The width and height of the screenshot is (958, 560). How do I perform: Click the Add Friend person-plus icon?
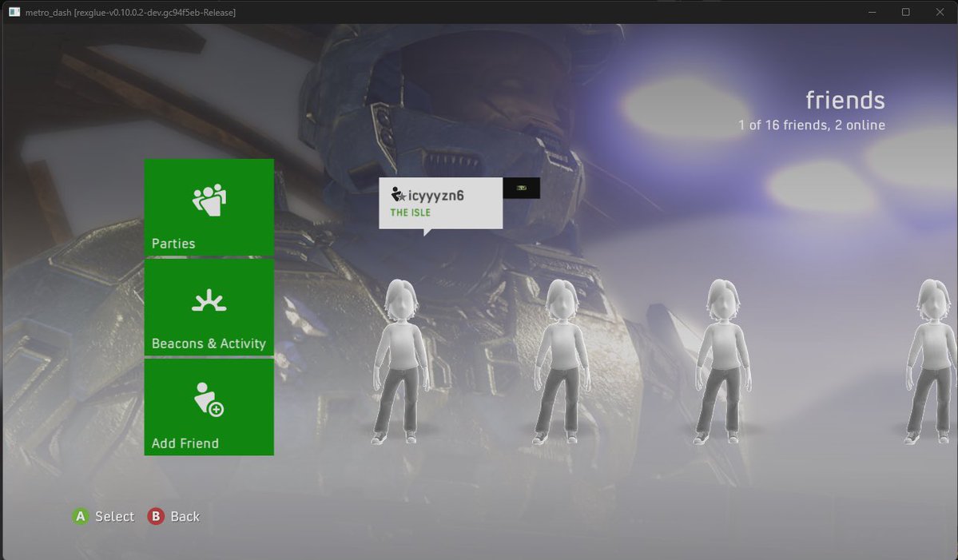(209, 399)
